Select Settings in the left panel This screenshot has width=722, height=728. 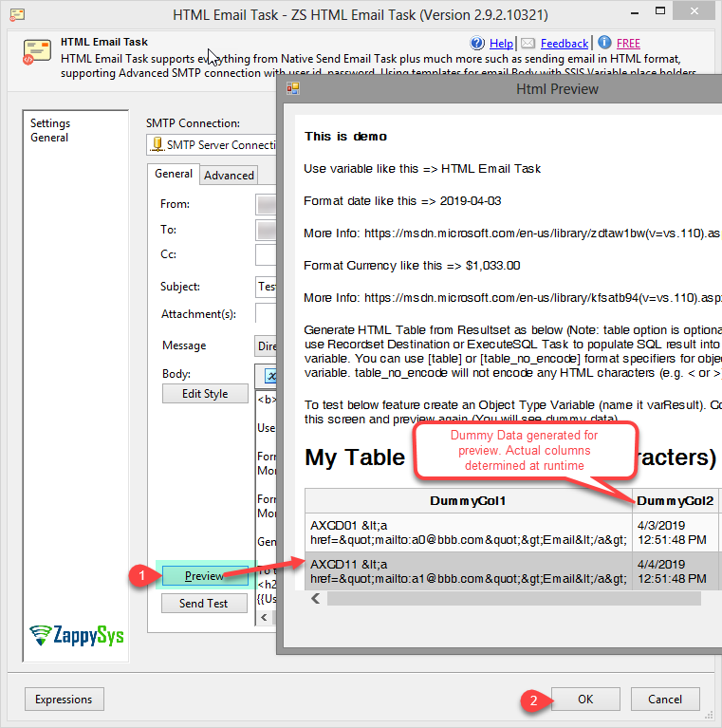[x=50, y=123]
